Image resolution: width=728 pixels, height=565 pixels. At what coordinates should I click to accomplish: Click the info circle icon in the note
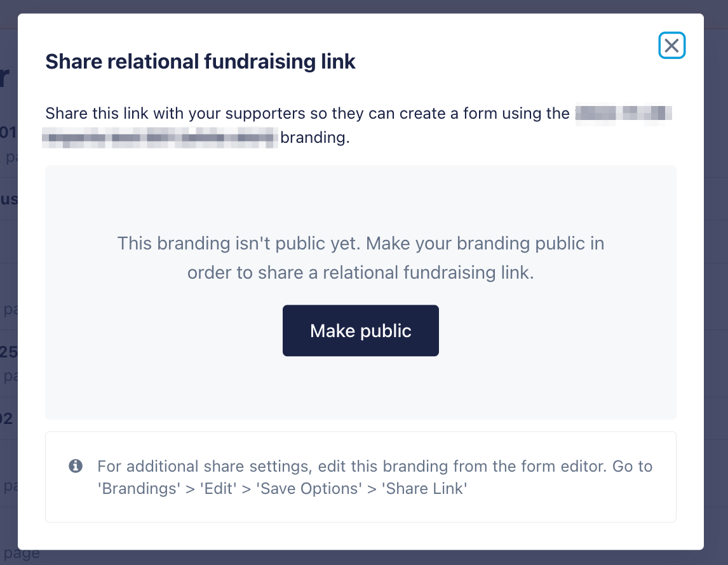tap(75, 467)
